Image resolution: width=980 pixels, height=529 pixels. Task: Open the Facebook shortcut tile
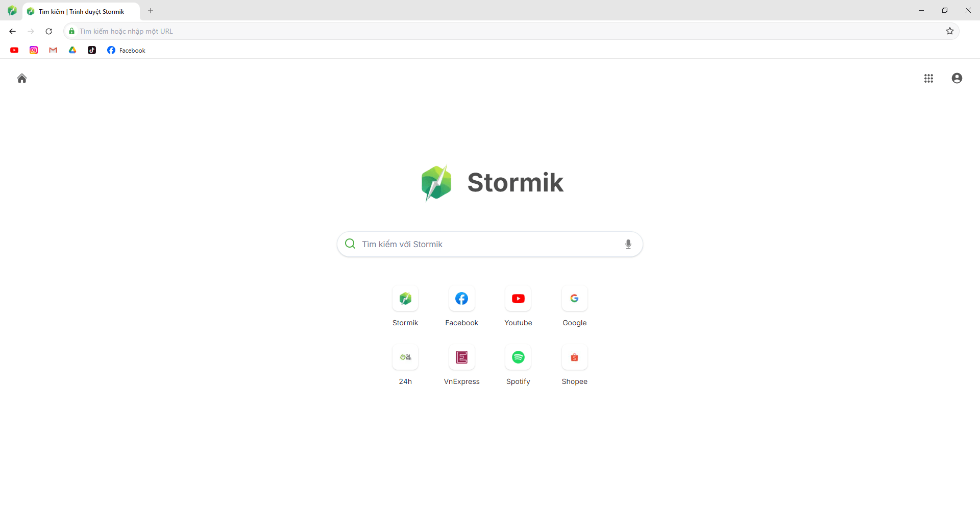pos(462,299)
